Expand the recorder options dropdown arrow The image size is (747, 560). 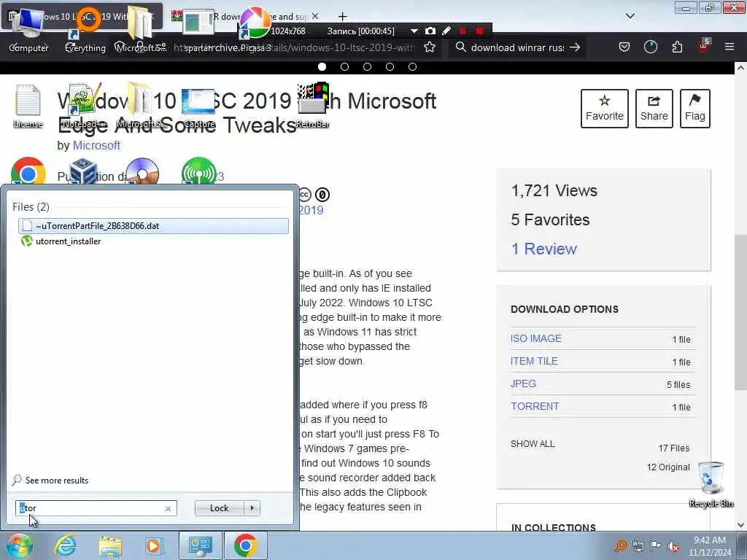(x=414, y=31)
